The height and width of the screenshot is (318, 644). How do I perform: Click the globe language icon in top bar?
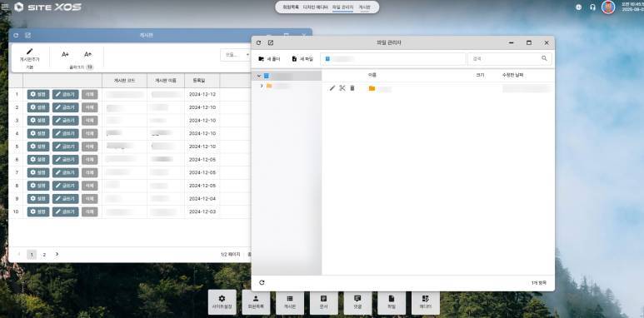579,7
